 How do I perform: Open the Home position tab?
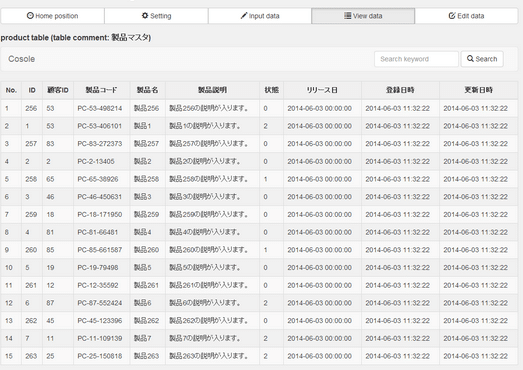[52, 16]
